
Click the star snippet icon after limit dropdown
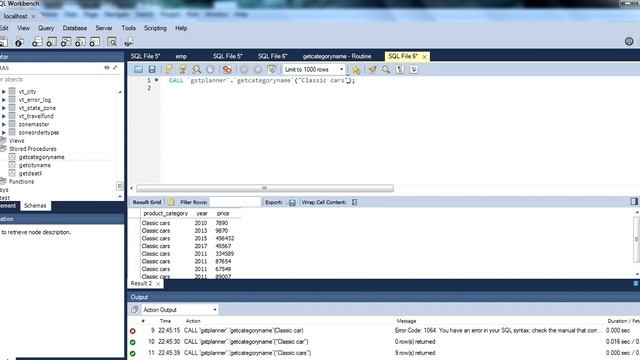pyautogui.click(x=356, y=70)
